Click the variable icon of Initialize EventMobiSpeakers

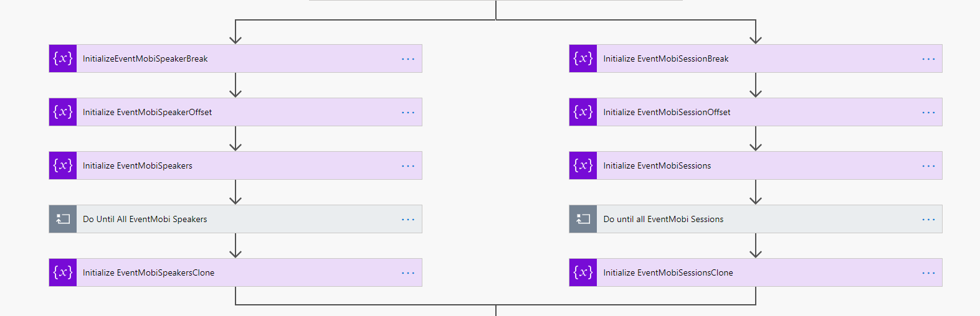(x=63, y=165)
